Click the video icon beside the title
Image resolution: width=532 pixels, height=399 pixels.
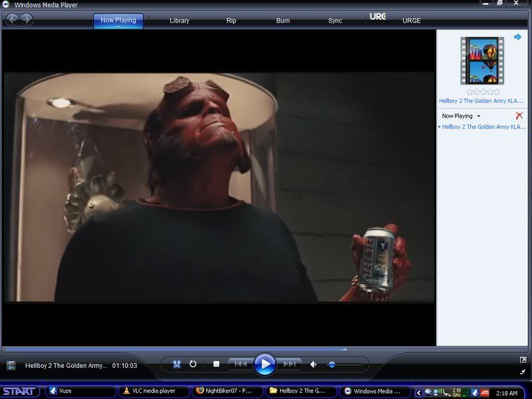(11, 365)
